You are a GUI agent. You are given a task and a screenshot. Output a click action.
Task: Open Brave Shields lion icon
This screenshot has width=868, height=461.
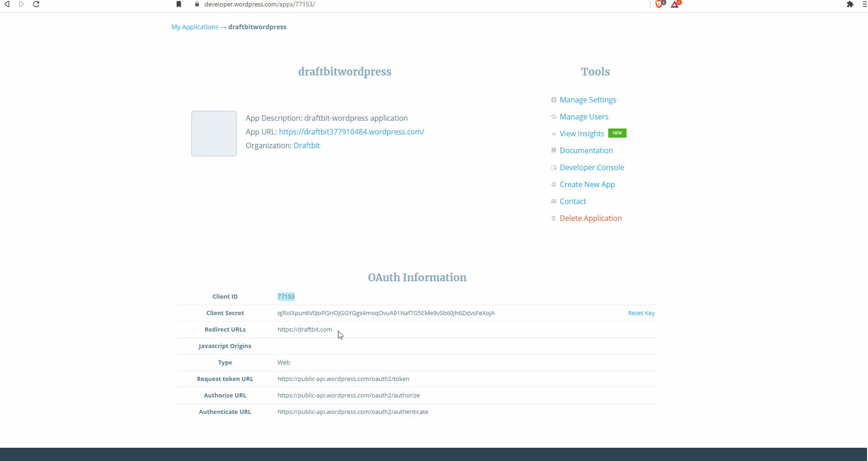659,4
